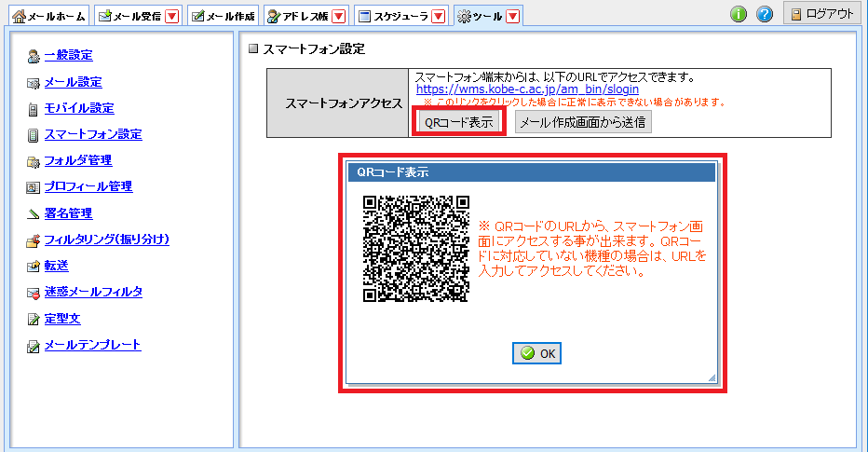This screenshot has height=452, width=868.
Task: Click the QRコード表示 button
Action: (x=459, y=122)
